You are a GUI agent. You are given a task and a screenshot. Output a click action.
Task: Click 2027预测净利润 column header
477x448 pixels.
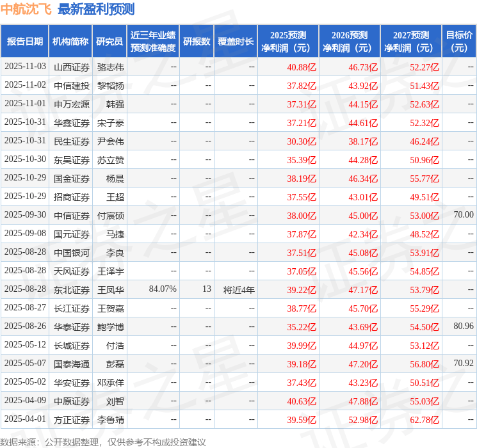click(x=411, y=42)
